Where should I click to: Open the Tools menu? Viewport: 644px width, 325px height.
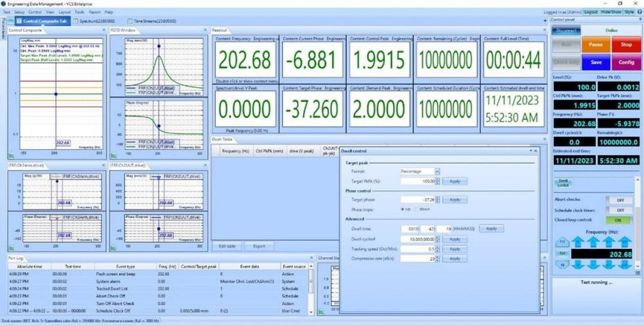coord(79,12)
